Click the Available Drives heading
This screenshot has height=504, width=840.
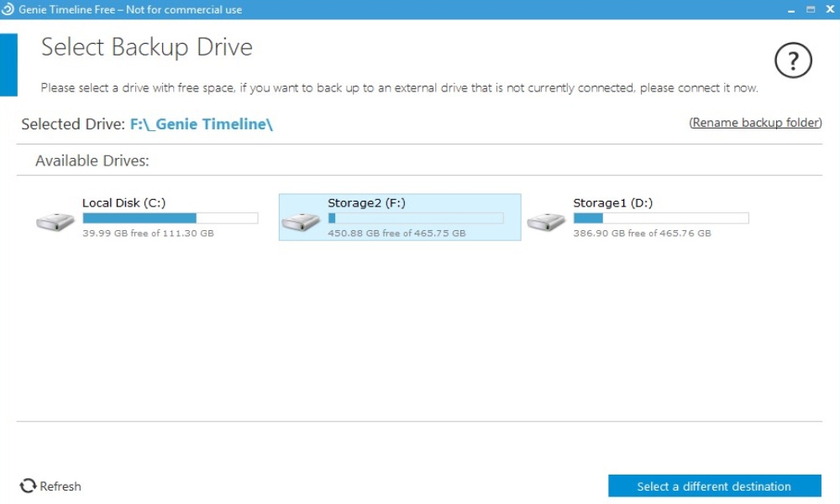pyautogui.click(x=92, y=160)
